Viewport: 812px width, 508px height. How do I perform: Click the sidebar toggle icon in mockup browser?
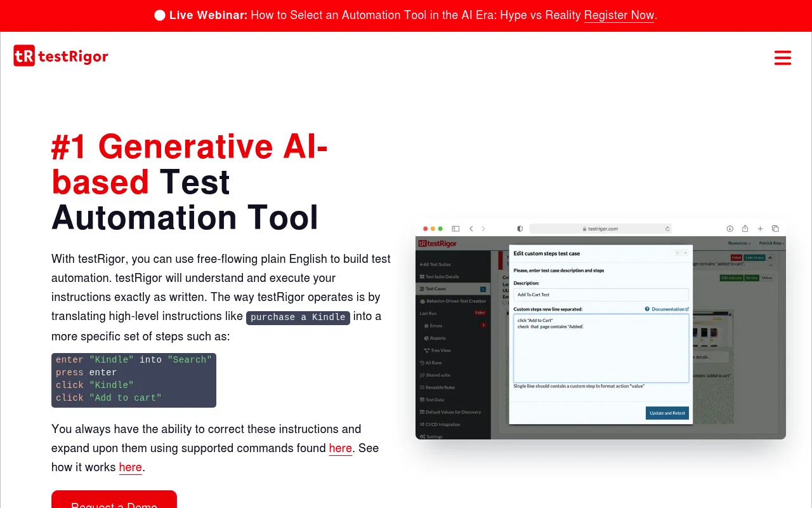pyautogui.click(x=455, y=229)
